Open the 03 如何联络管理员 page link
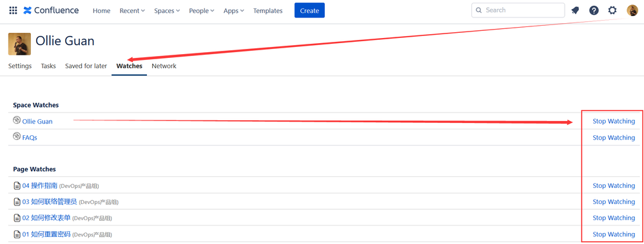 pyautogui.click(x=50, y=202)
